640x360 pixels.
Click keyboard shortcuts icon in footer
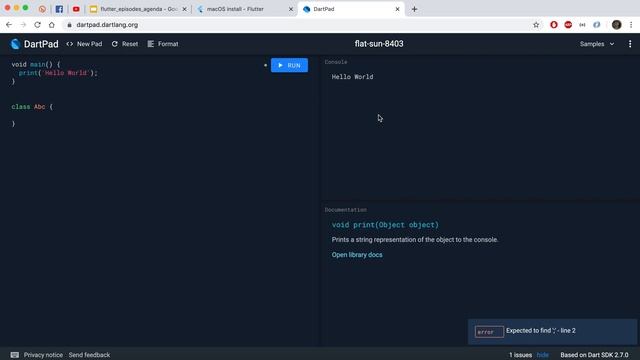coord(15,355)
